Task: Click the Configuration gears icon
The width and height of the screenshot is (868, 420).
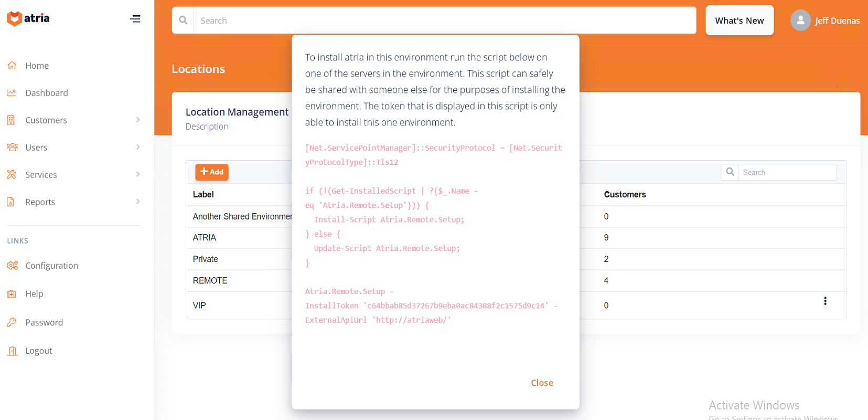Action: [12, 266]
